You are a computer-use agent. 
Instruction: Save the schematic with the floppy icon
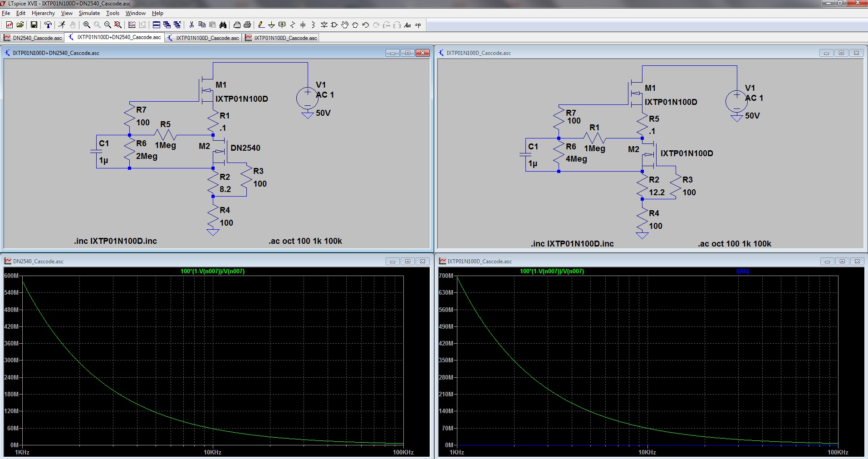coord(34,25)
